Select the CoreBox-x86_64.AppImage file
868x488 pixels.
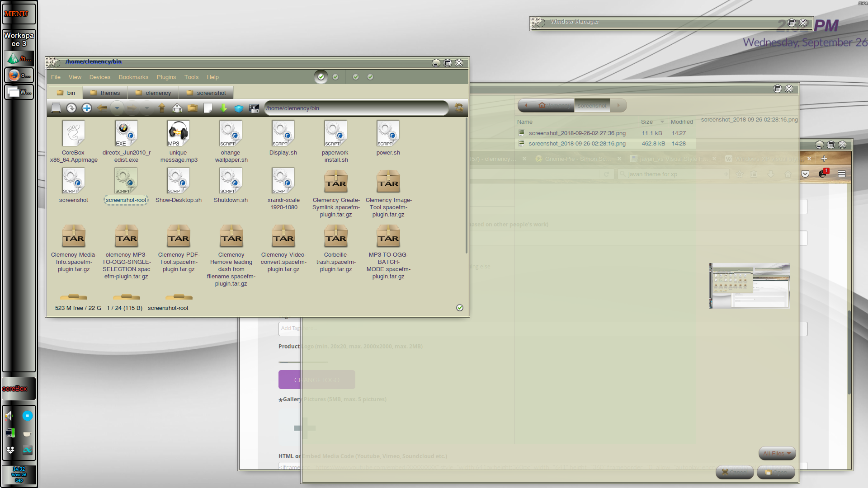(x=74, y=141)
